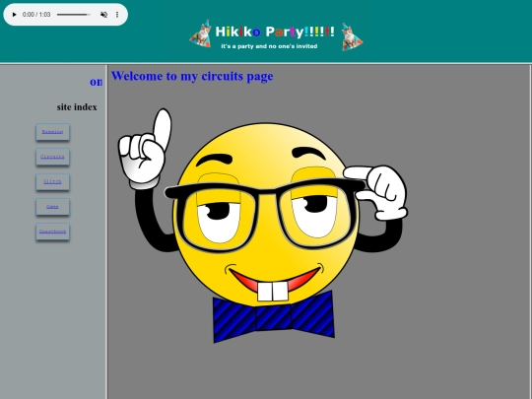
Task: Click the audio player seek bar
Action: (x=74, y=15)
